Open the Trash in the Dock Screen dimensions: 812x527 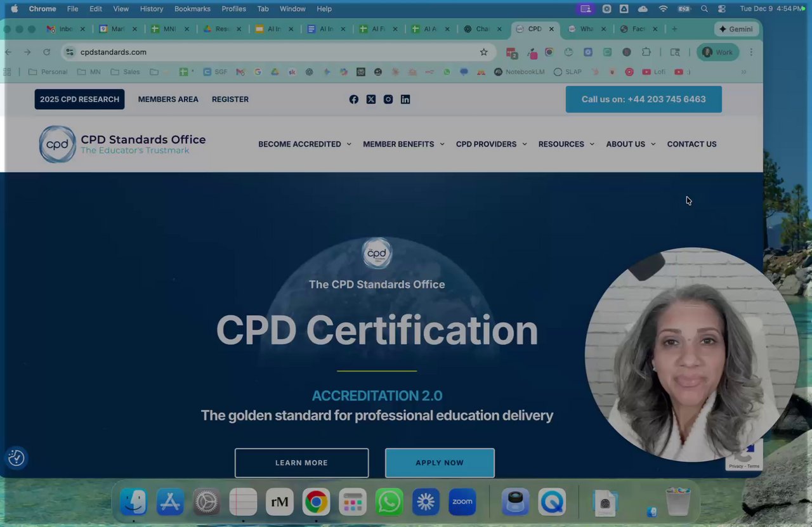[678, 502]
